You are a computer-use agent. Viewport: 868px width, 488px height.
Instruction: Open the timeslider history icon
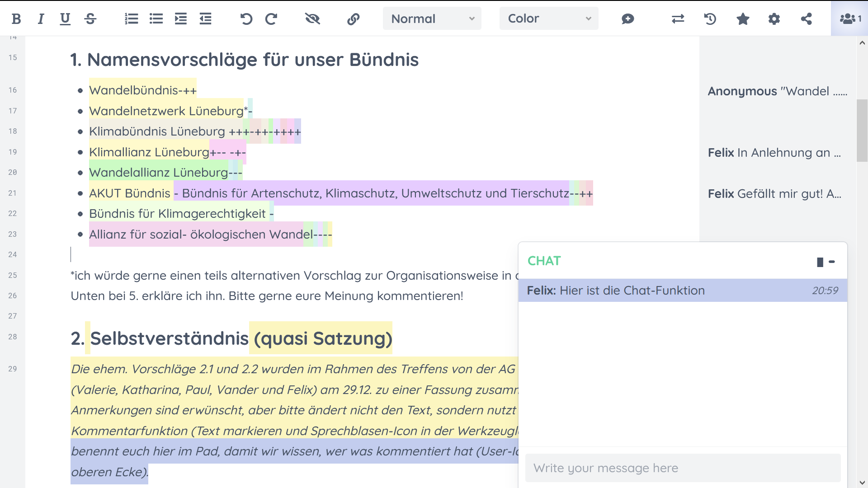(x=710, y=19)
